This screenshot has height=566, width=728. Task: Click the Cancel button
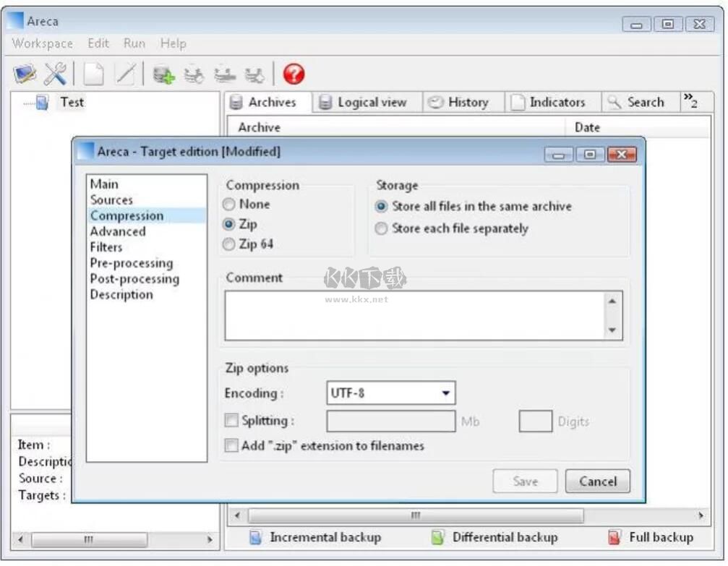point(598,481)
